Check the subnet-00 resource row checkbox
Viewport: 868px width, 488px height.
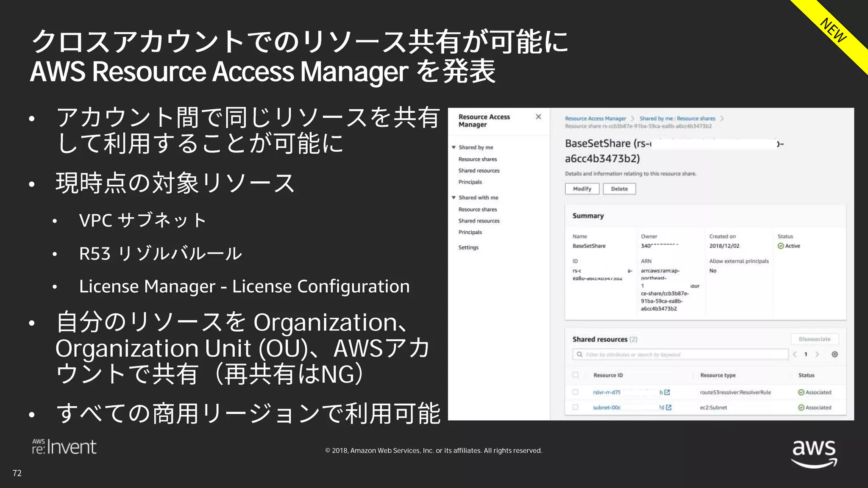575,408
